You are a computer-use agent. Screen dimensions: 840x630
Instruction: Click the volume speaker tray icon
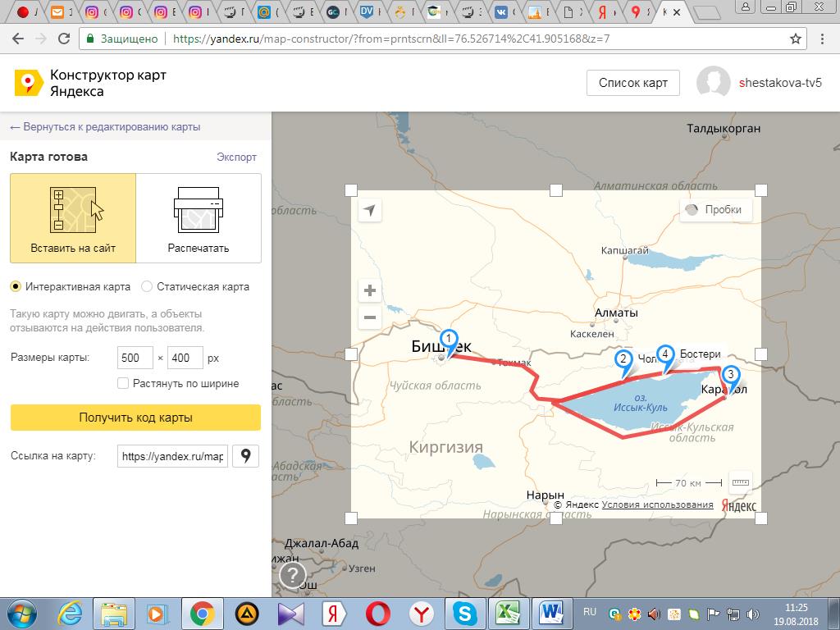pyautogui.click(x=753, y=614)
